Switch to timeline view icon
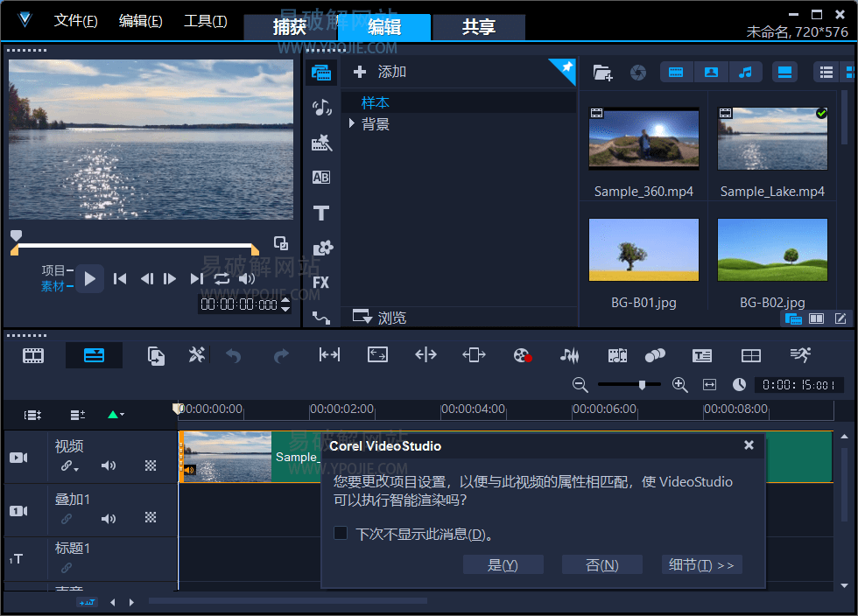This screenshot has width=858, height=616. (x=95, y=355)
